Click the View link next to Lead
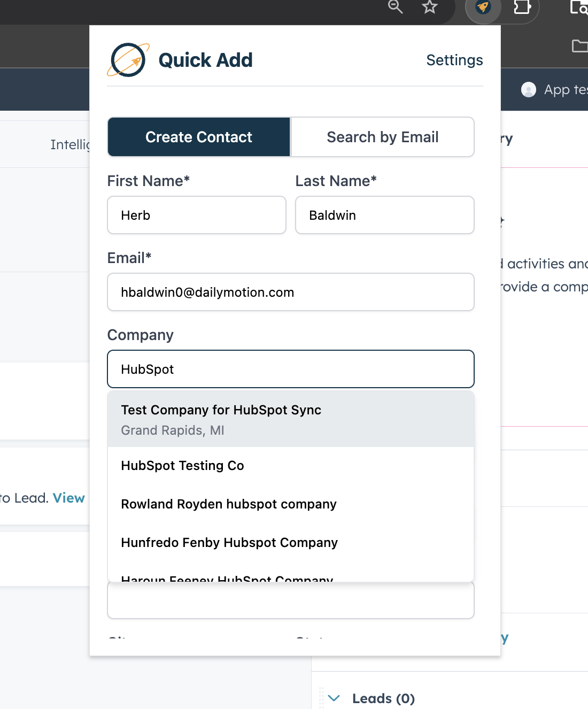 tap(69, 498)
